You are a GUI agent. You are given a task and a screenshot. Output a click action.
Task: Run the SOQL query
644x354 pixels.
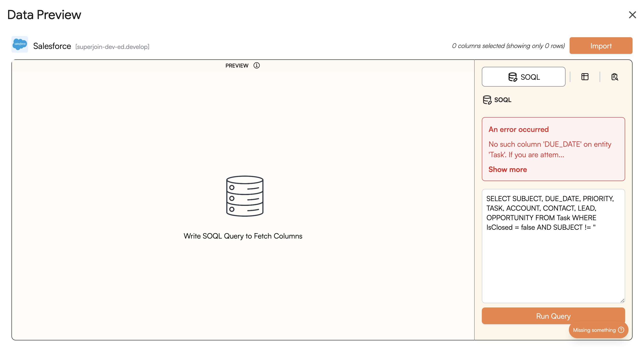(x=553, y=316)
